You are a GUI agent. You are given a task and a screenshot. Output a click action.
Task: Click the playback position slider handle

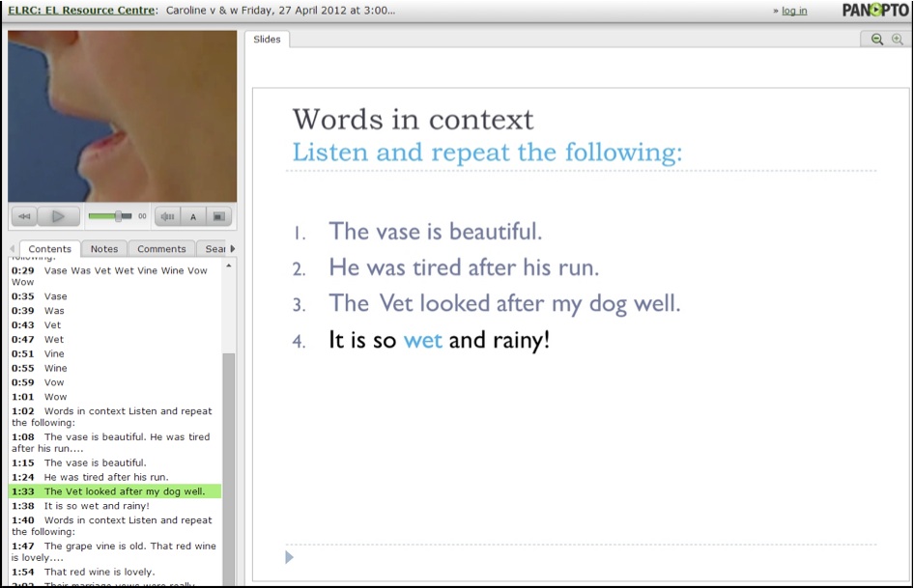[119, 216]
